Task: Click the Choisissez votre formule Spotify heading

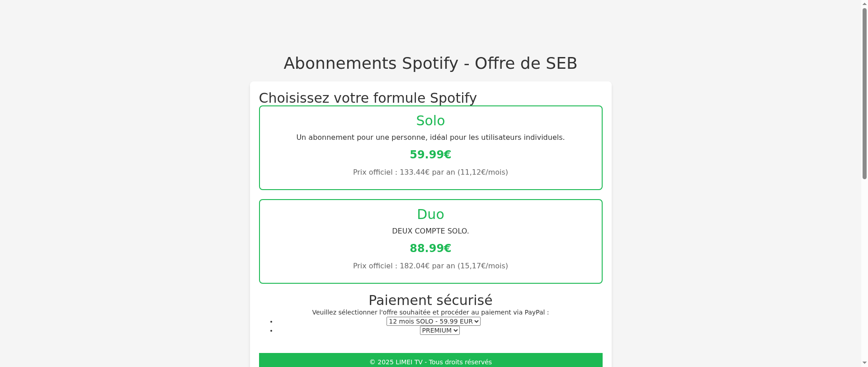Action: click(x=368, y=98)
